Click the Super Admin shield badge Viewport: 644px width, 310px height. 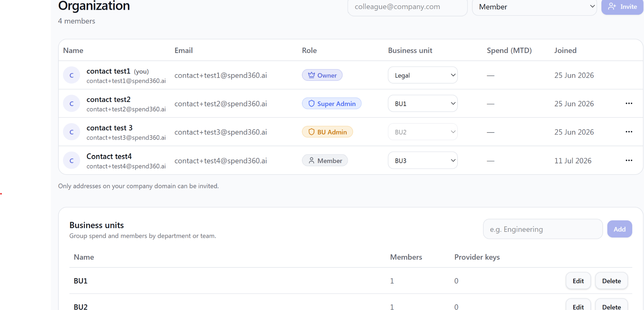[x=331, y=103]
